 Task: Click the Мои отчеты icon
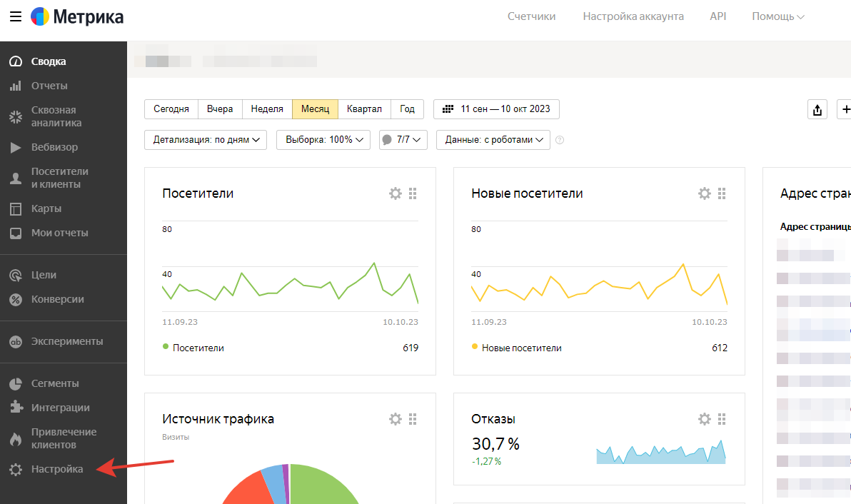[x=16, y=233]
